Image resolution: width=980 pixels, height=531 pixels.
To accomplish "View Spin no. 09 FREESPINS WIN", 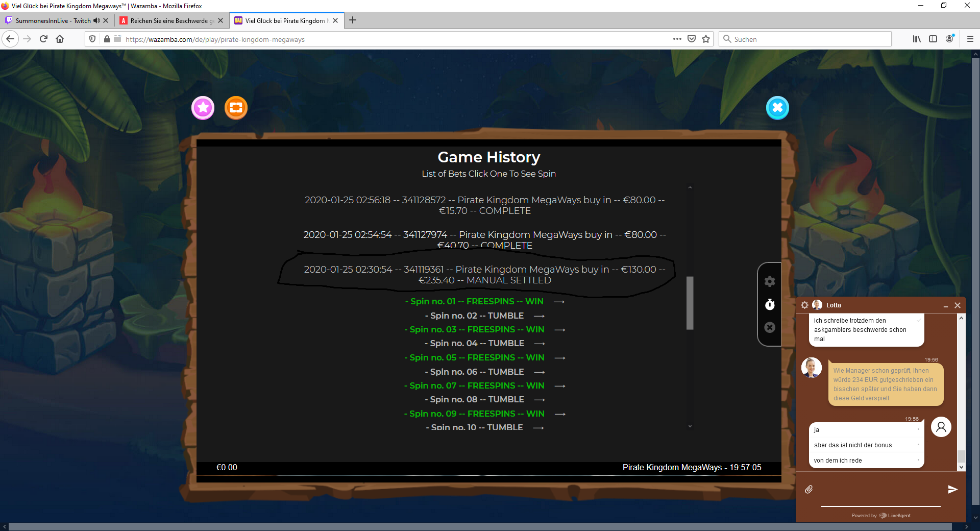I will click(x=484, y=414).
